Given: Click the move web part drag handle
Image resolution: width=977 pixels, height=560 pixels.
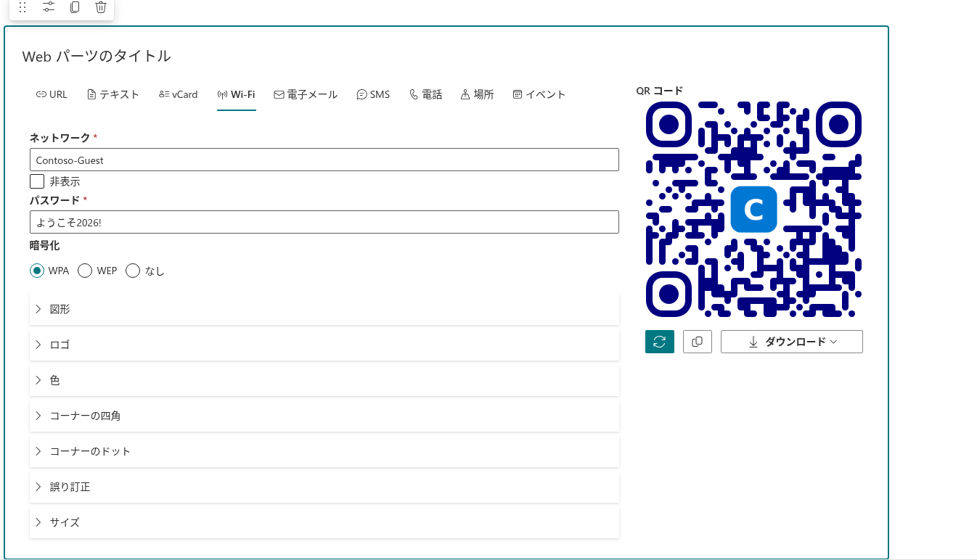Looking at the screenshot, I should click(x=23, y=7).
